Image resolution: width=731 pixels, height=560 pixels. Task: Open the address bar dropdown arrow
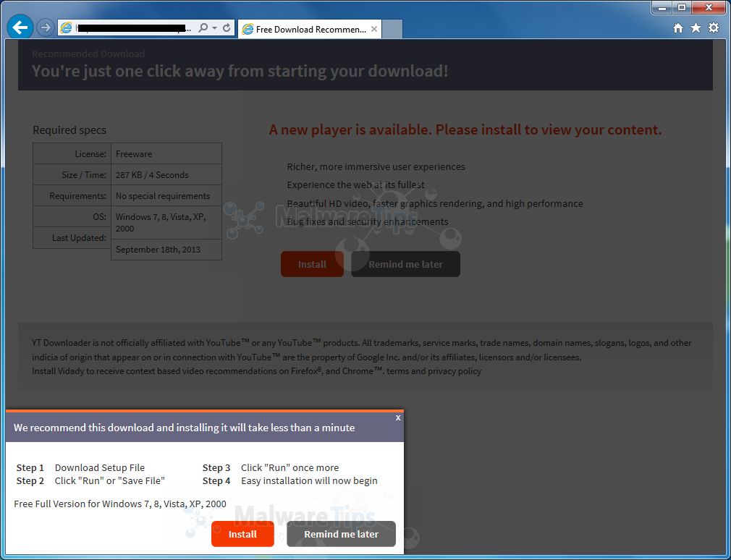click(x=214, y=28)
